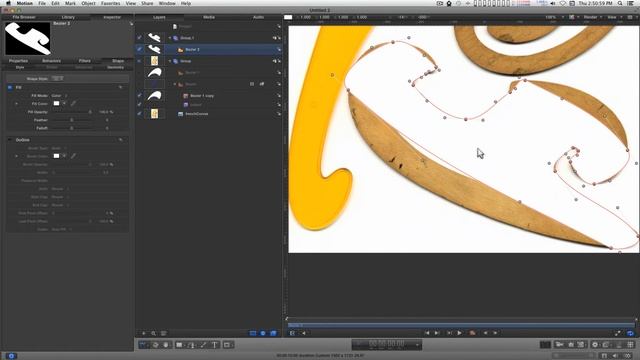The width and height of the screenshot is (640, 360).
Task: Toggle visibility of Group 1 layer
Action: (x=140, y=38)
